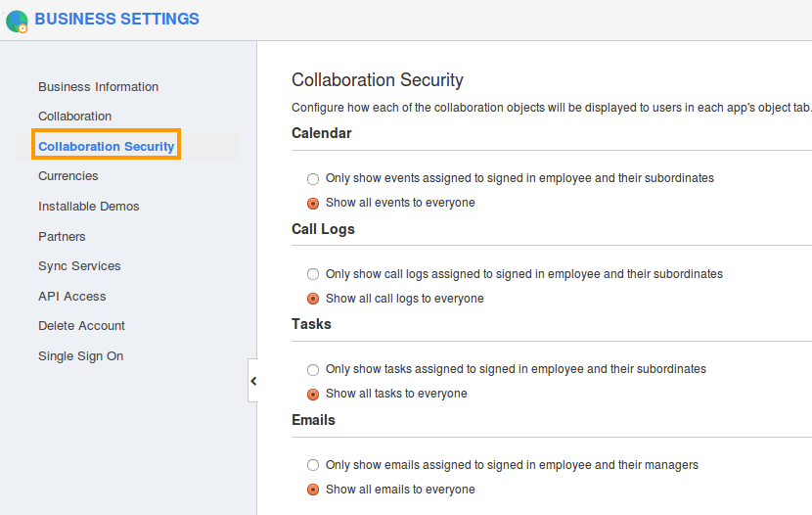The width and height of the screenshot is (812, 515).
Task: Navigate to Sync Services
Action: click(79, 266)
